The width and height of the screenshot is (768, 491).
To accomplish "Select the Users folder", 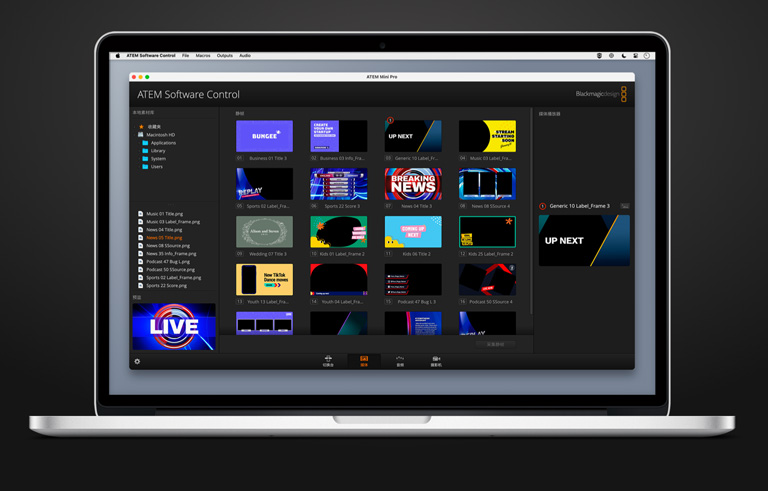I will point(156,167).
